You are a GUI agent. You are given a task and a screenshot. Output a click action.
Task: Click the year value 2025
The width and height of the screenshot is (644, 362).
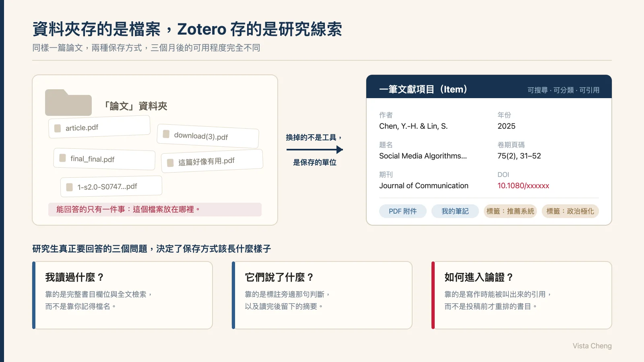506,126
